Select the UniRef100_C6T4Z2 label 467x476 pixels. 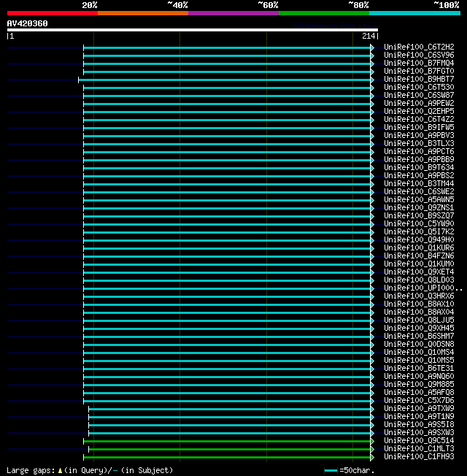pos(419,119)
